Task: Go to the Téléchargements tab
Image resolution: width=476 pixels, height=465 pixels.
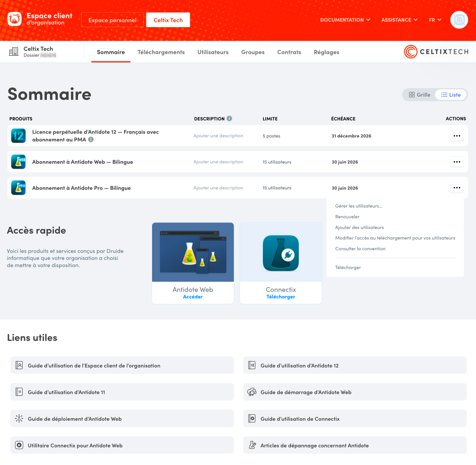Action: click(x=161, y=52)
